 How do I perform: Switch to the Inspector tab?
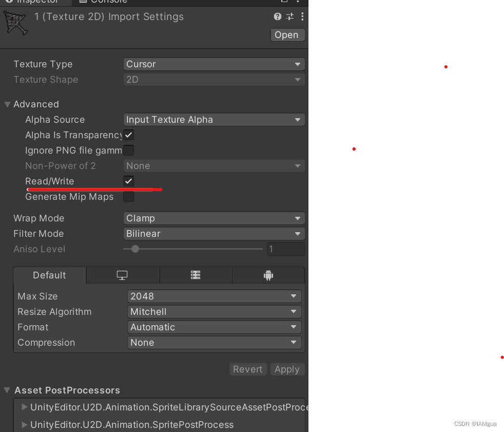36,2
